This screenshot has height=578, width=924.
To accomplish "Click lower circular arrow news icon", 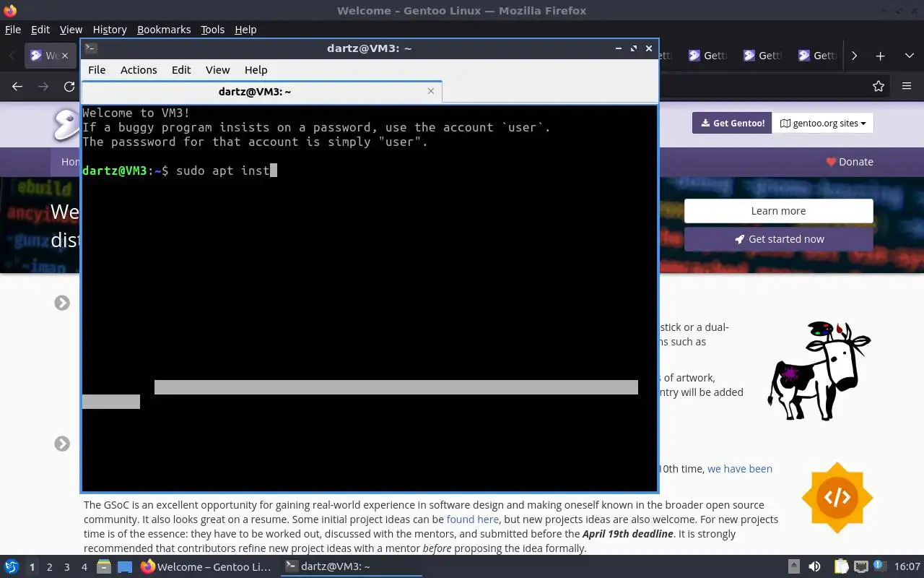I will [x=62, y=444].
